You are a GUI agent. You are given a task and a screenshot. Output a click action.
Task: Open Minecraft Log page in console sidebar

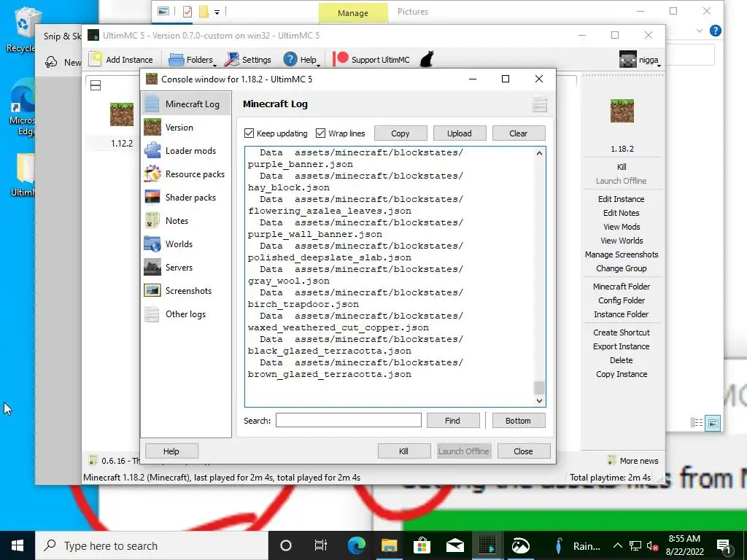click(x=186, y=104)
